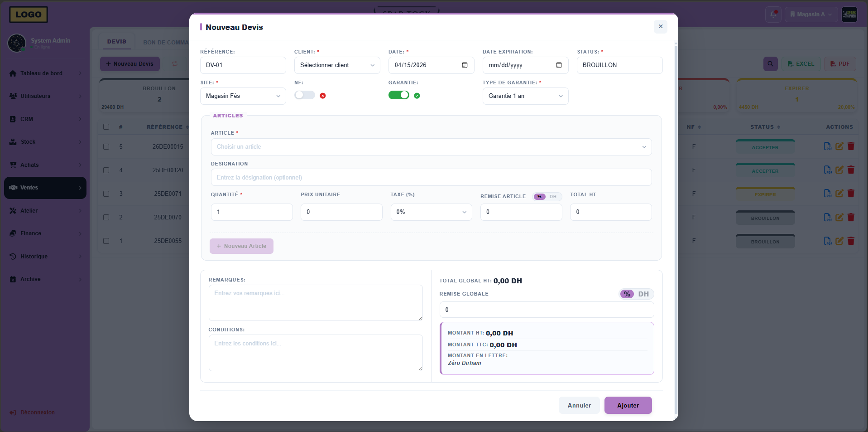Download PDF for quote 25DE0071
The width and height of the screenshot is (868, 432).
coord(827,194)
